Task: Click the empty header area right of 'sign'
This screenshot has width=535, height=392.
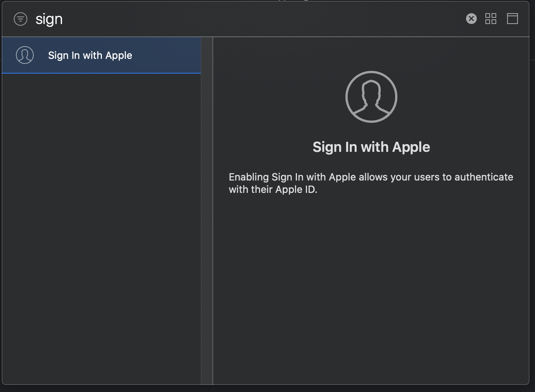Action: 264,19
